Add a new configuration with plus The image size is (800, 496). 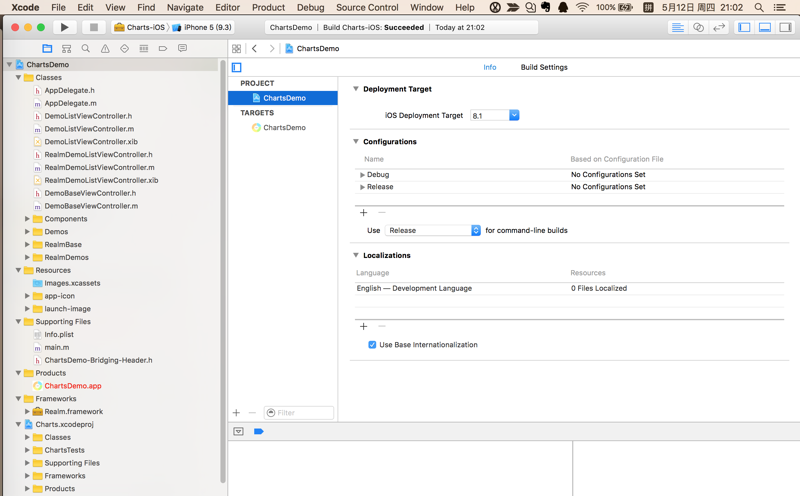[364, 212]
